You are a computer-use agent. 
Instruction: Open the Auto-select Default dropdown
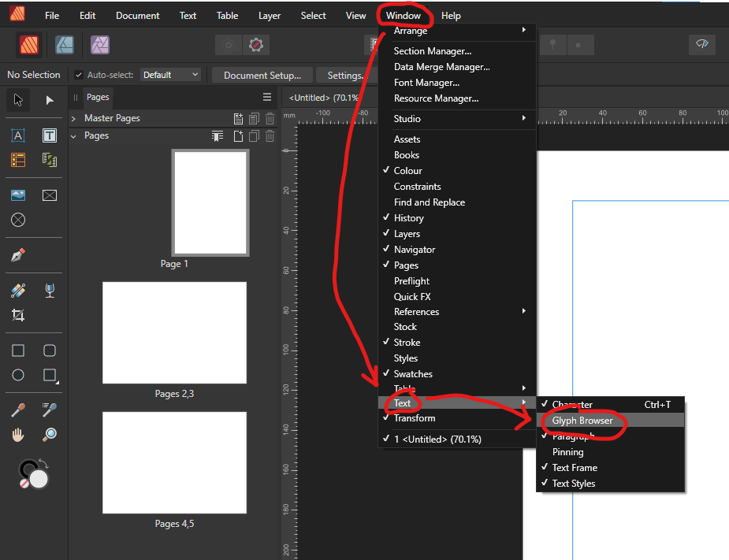170,74
